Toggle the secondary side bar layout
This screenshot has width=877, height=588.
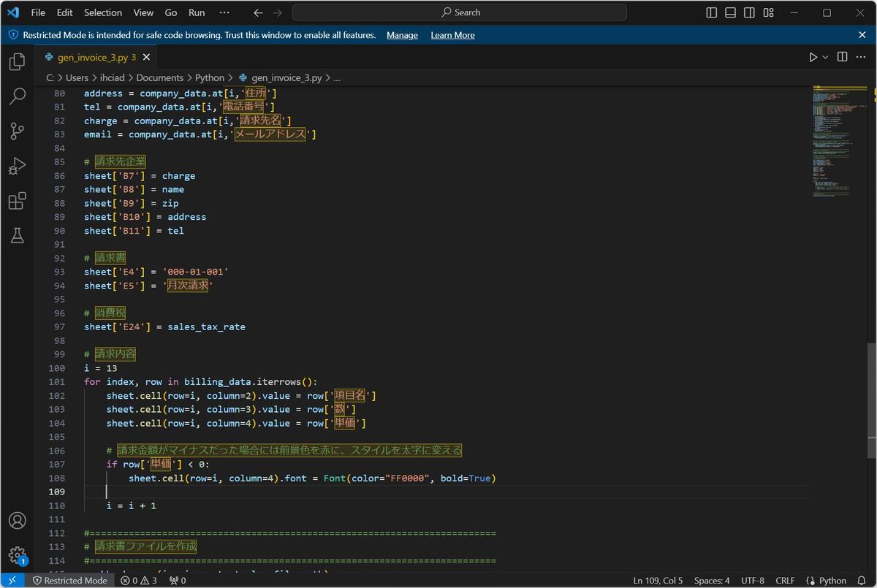tap(750, 12)
